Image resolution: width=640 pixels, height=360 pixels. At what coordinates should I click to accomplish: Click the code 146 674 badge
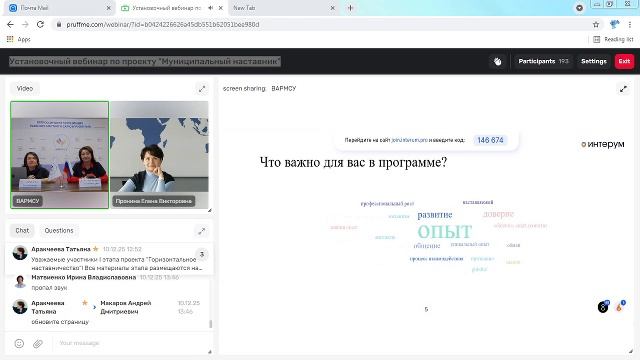pos(490,140)
